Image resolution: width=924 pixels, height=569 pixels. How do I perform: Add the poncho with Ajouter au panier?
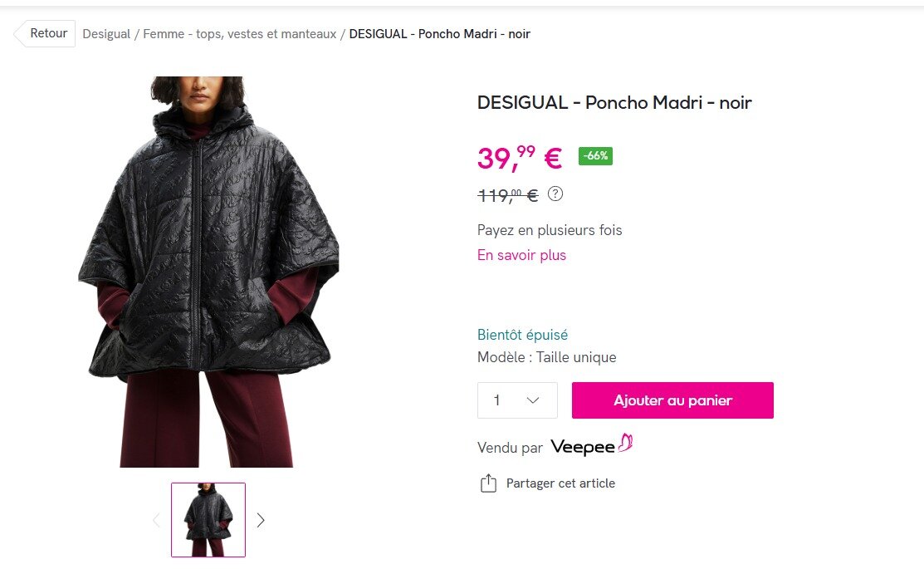(x=672, y=400)
